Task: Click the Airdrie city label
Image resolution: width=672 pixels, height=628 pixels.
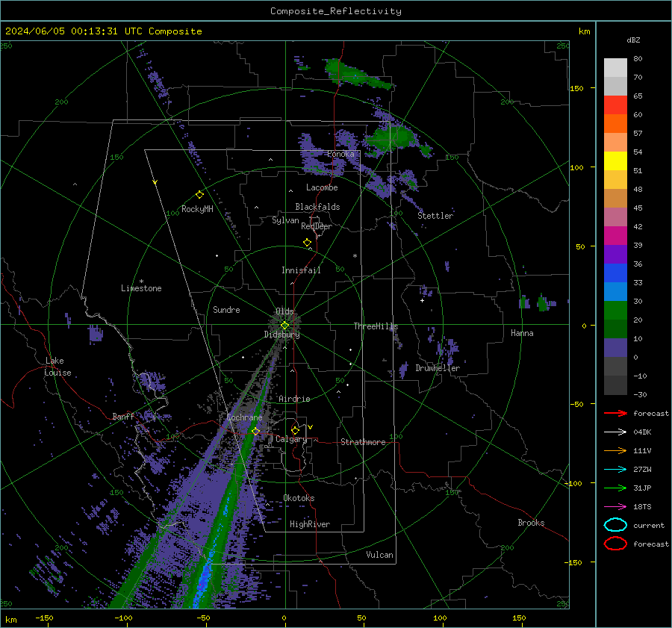Action: click(294, 399)
